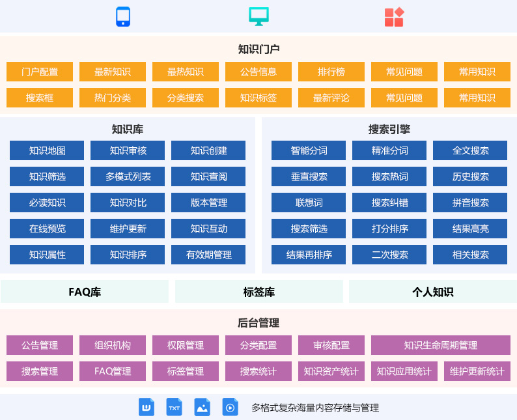Click the teal desktop monitor icon
Image resolution: width=517 pixels, height=420 pixels.
(258, 17)
